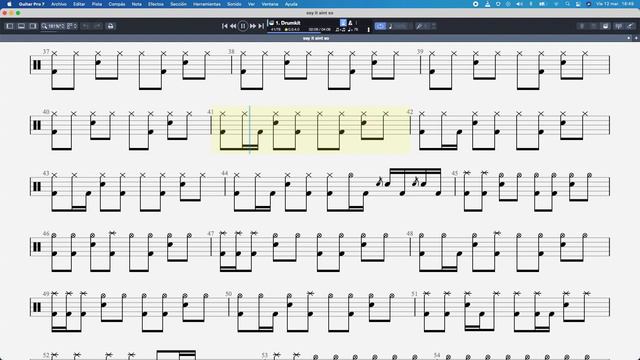Viewport: 640px width, 360px height.
Task: Click bar number 50
Action: (x=229, y=293)
